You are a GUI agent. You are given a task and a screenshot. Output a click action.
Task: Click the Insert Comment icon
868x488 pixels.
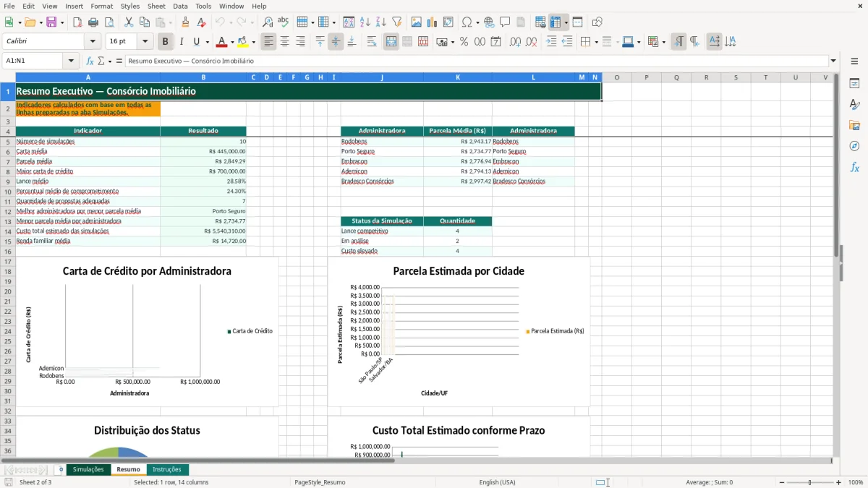505,22
